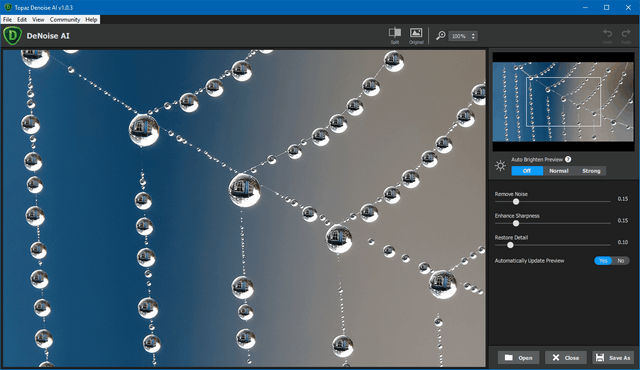Open the Edit menu
This screenshot has height=370, width=640.
[22, 19]
